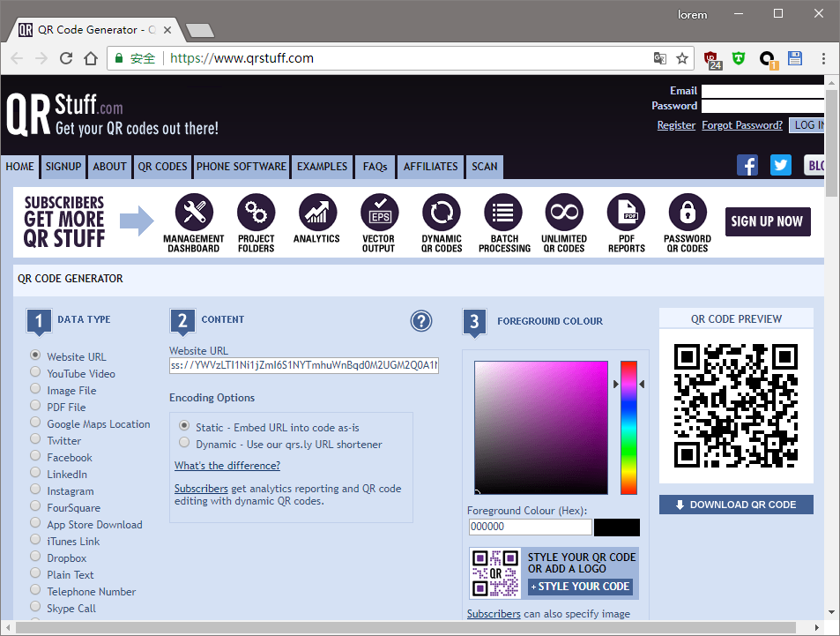Image resolution: width=840 pixels, height=636 pixels.
Task: Select the Instagram data type
Action: (x=35, y=489)
